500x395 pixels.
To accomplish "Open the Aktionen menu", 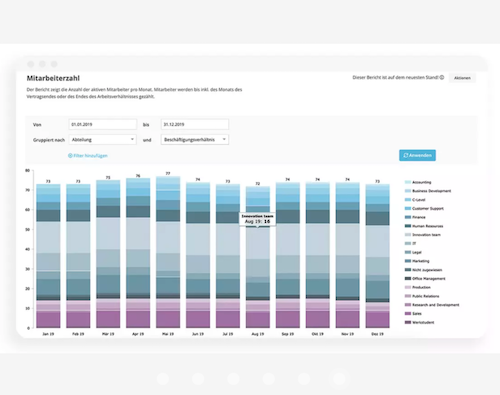I will pyautogui.click(x=462, y=78).
